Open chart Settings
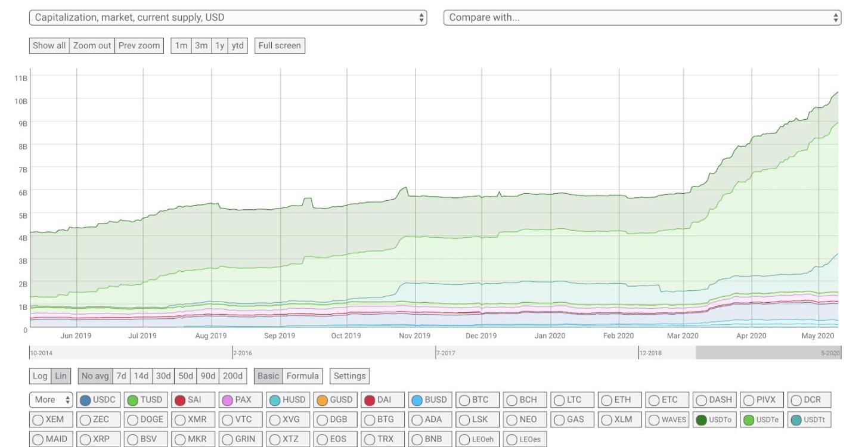Screen dimensions: 868x447 click(349, 376)
